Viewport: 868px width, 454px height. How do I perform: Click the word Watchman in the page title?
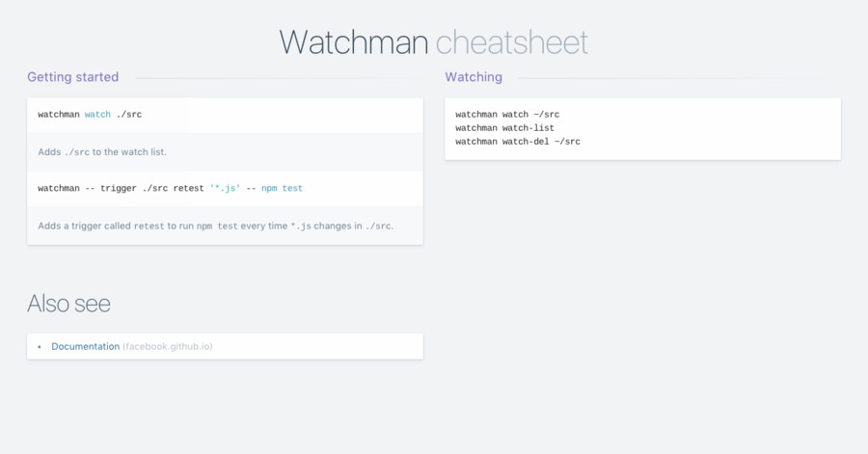[x=353, y=42]
